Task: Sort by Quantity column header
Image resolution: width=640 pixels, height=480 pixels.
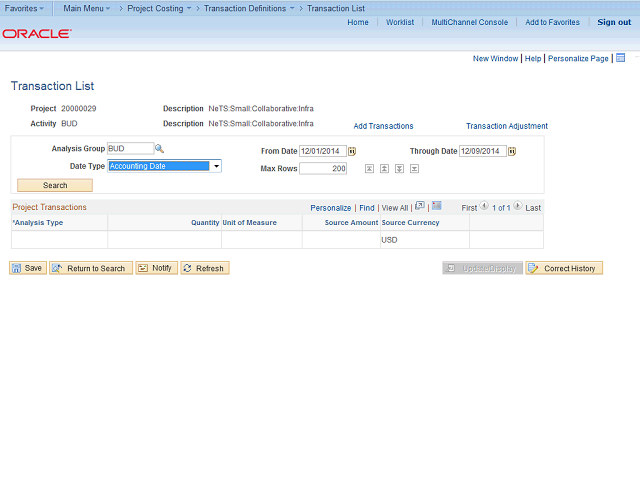Action: click(x=205, y=222)
